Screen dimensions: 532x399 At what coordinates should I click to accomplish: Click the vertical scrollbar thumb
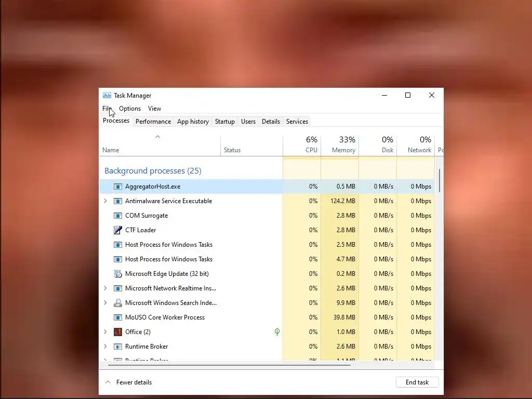point(440,180)
